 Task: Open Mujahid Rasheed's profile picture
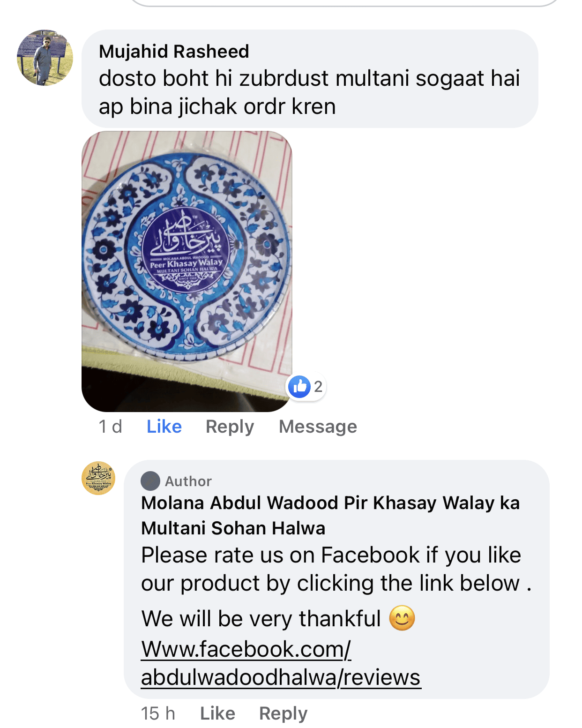45,58
